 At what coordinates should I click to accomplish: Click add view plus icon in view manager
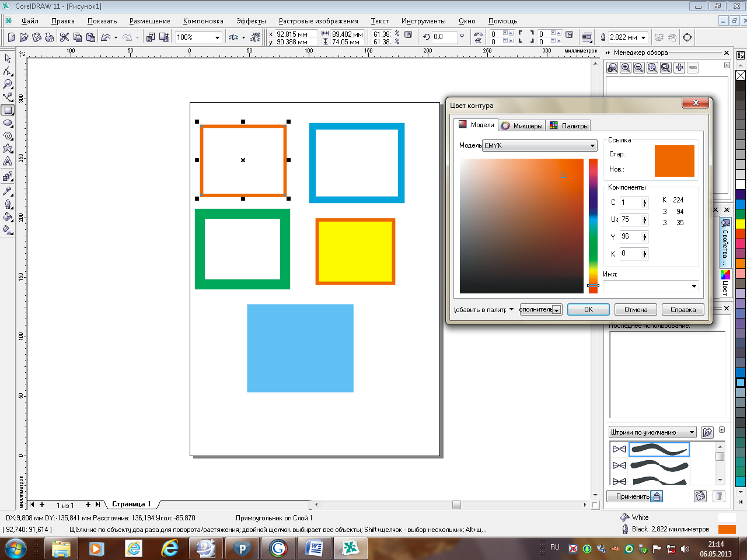[x=679, y=68]
